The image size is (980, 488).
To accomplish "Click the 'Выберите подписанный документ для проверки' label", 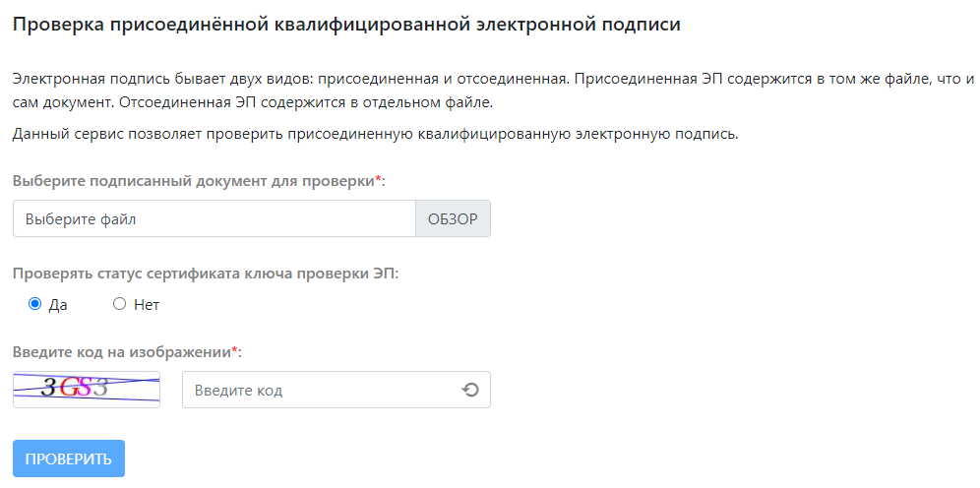I will 195,181.
